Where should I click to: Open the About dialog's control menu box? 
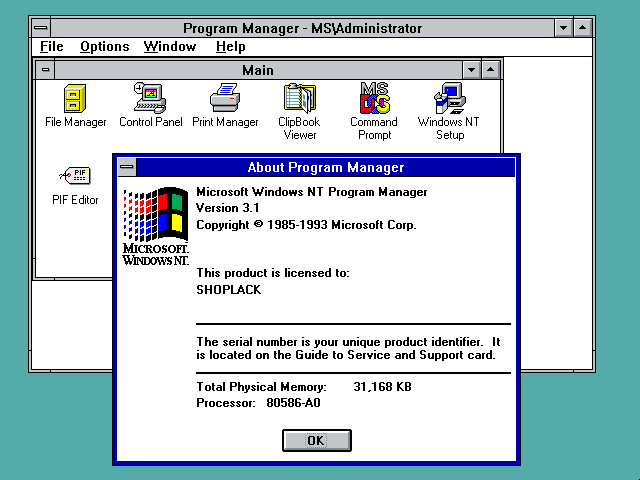click(x=127, y=167)
